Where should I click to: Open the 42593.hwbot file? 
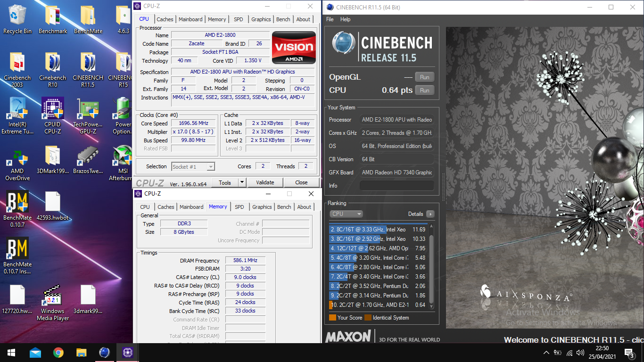click(x=53, y=206)
